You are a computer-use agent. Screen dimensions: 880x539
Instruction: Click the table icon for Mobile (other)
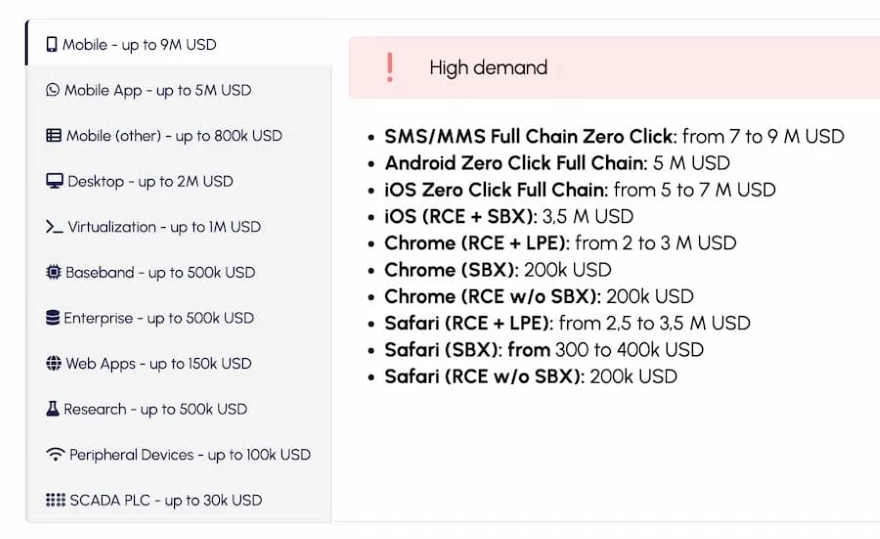click(54, 136)
